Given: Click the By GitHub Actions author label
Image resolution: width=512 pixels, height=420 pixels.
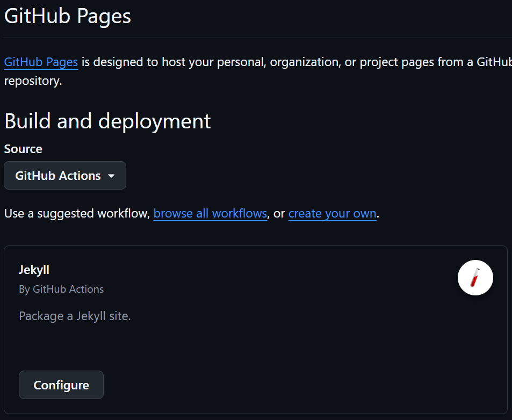Looking at the screenshot, I should [61, 289].
